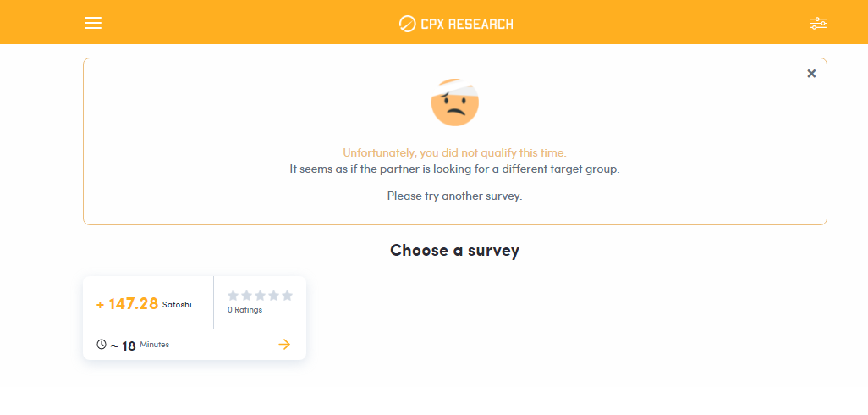Dismiss the did-not-qualify notification
Image resolution: width=868 pixels, height=415 pixels.
811,73
